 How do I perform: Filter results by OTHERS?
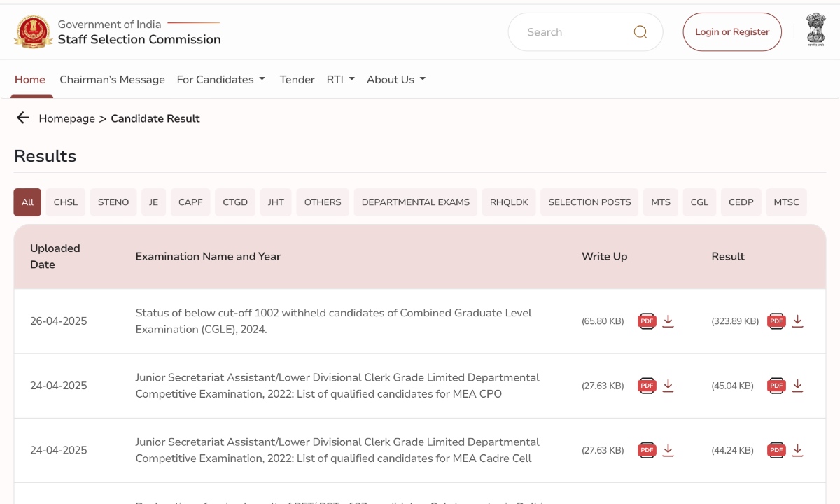[x=323, y=202]
